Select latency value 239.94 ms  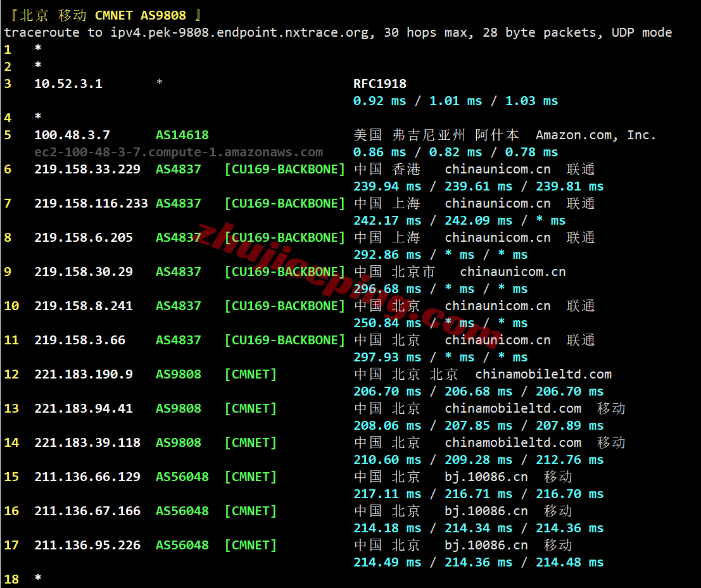[388, 186]
